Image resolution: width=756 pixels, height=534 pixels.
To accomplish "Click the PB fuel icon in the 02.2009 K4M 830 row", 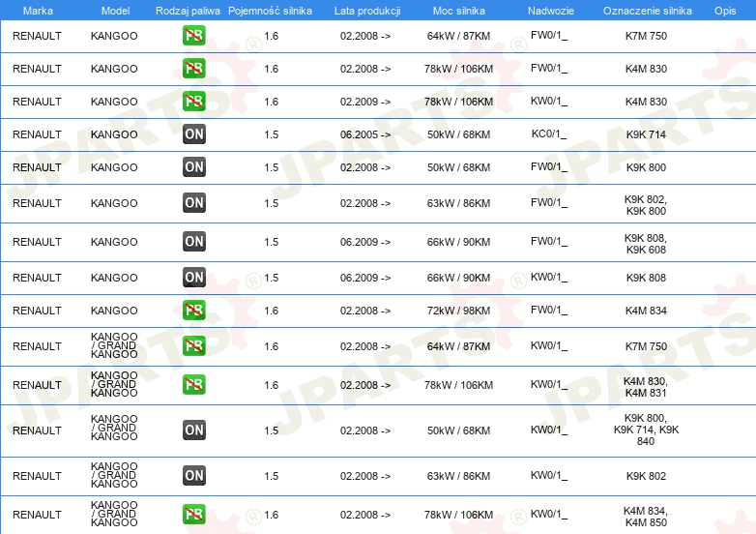I will (193, 101).
